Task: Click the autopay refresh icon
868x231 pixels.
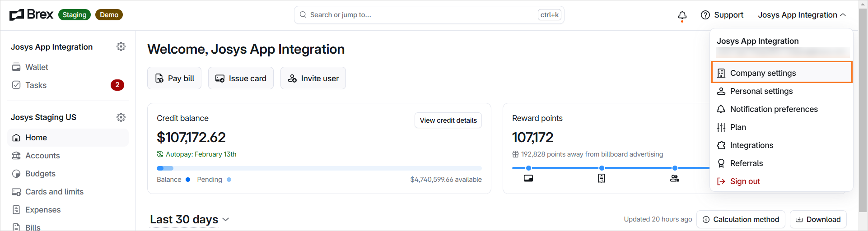Action: point(160,154)
